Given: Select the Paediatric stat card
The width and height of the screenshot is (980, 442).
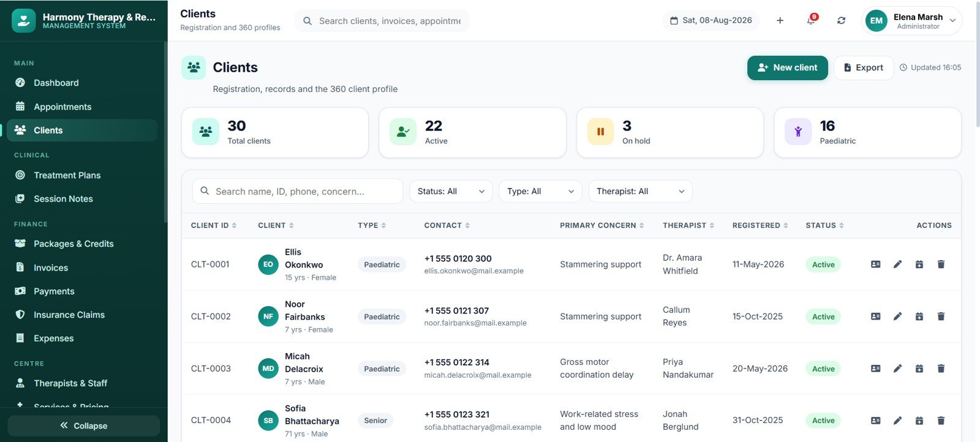Looking at the screenshot, I should point(867,133).
